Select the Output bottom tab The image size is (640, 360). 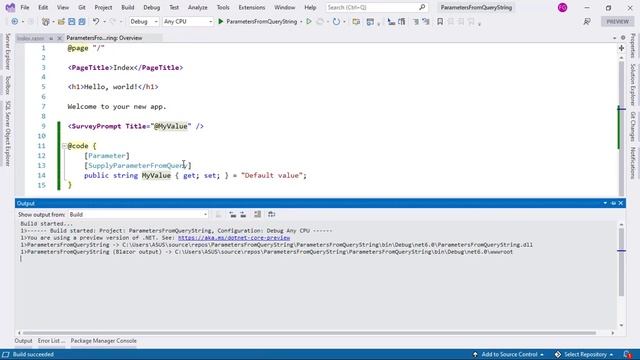(23, 341)
